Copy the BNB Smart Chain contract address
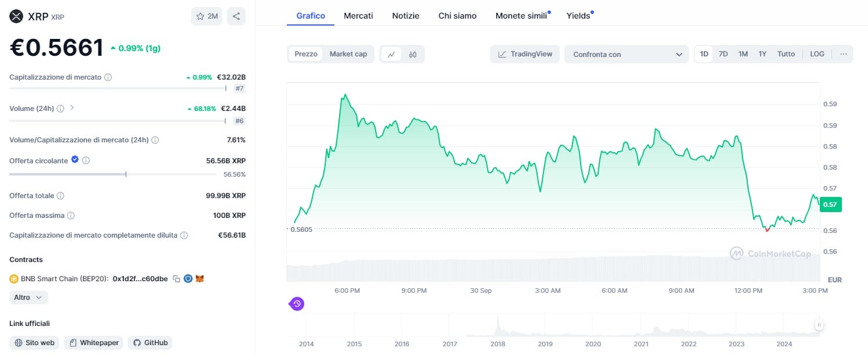Viewport: 868px width, 355px height. (177, 279)
